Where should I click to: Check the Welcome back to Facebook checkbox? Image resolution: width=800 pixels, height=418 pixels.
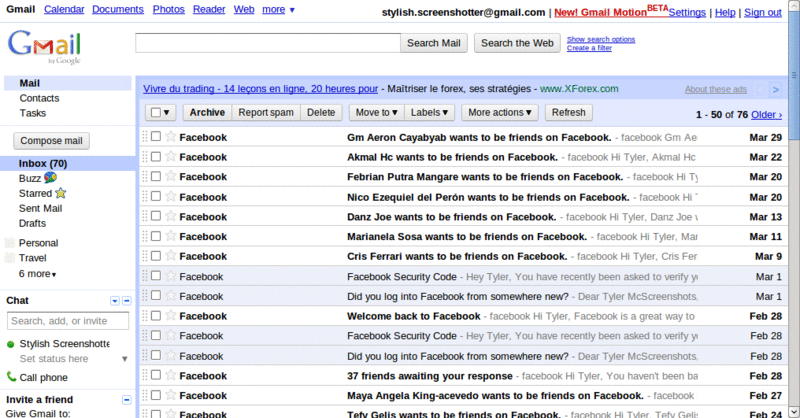point(156,315)
